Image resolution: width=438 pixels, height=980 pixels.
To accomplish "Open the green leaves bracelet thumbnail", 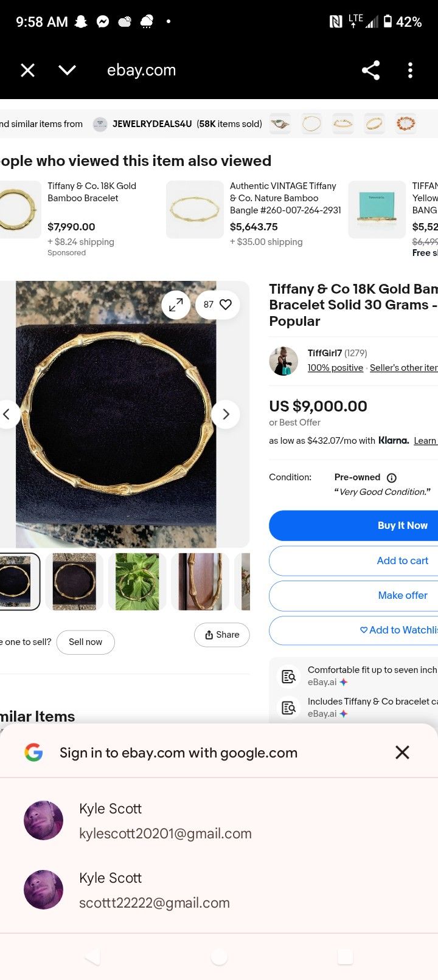I will tap(137, 582).
